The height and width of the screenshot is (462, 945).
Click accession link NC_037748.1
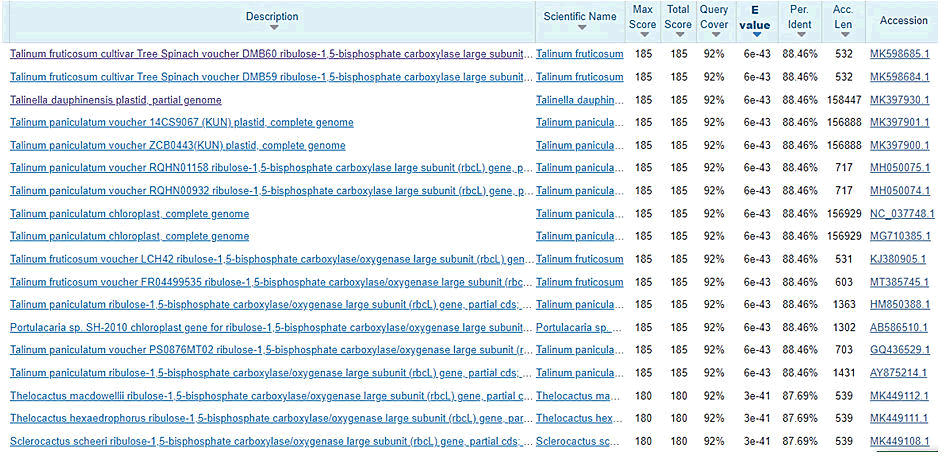point(902,214)
